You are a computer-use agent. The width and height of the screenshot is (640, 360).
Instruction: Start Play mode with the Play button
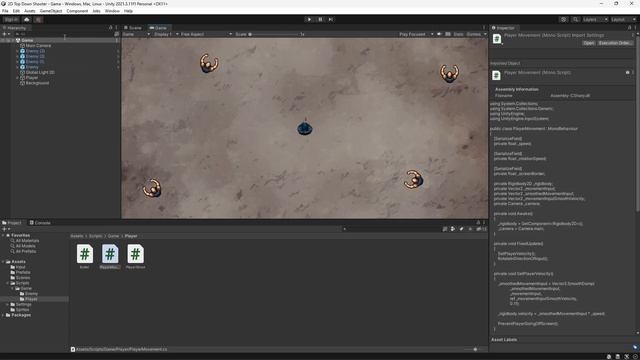coord(309,19)
